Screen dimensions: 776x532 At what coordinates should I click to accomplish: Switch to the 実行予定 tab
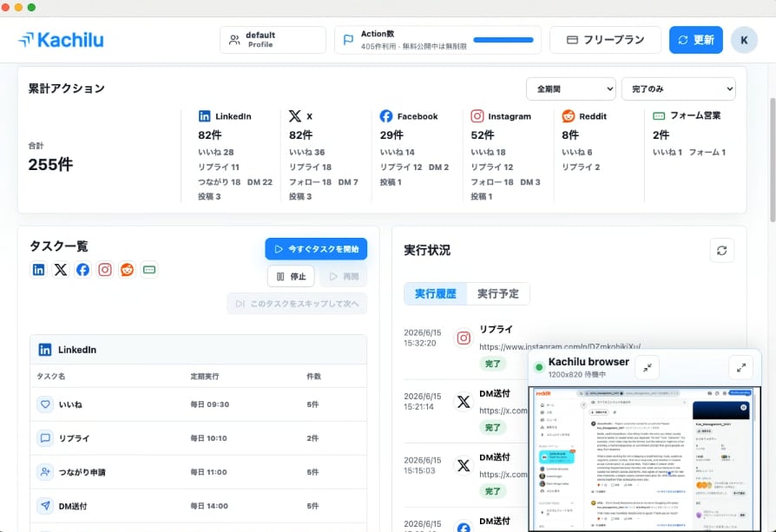pos(498,293)
